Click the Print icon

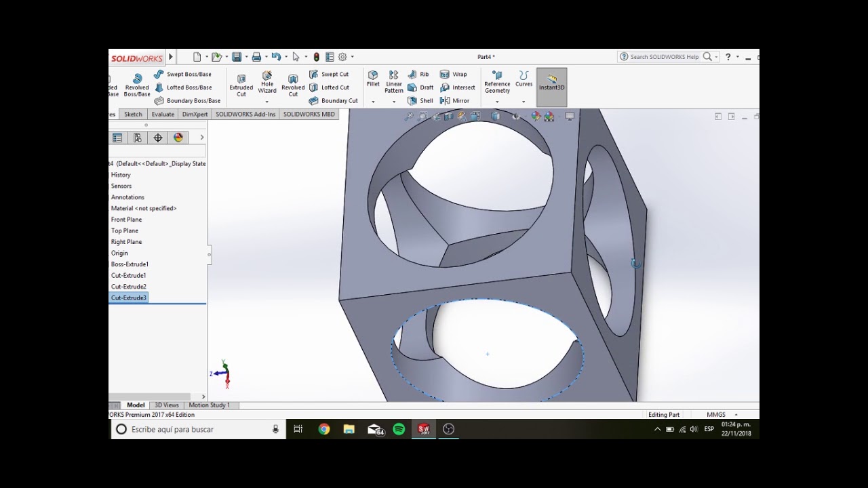(x=256, y=57)
